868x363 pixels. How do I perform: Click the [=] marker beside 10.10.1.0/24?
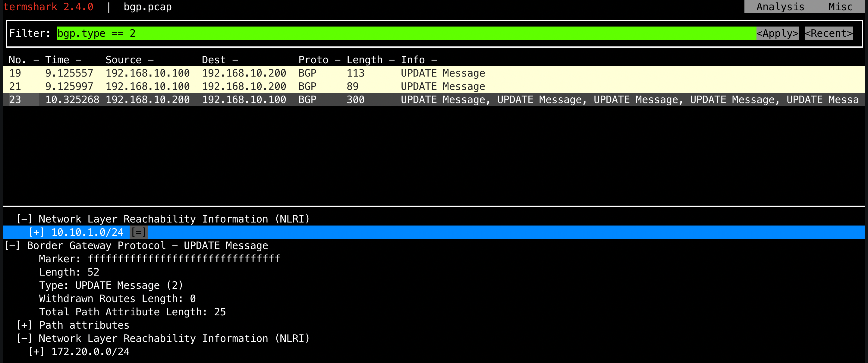[139, 232]
